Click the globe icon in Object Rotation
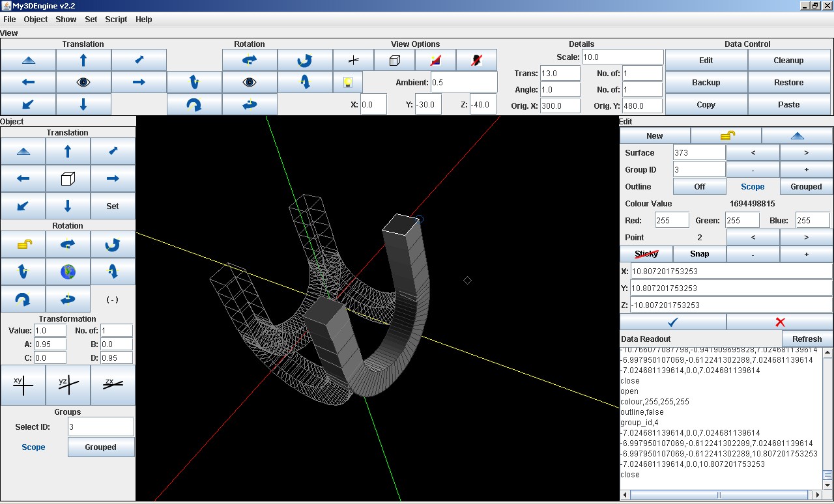 [x=68, y=272]
